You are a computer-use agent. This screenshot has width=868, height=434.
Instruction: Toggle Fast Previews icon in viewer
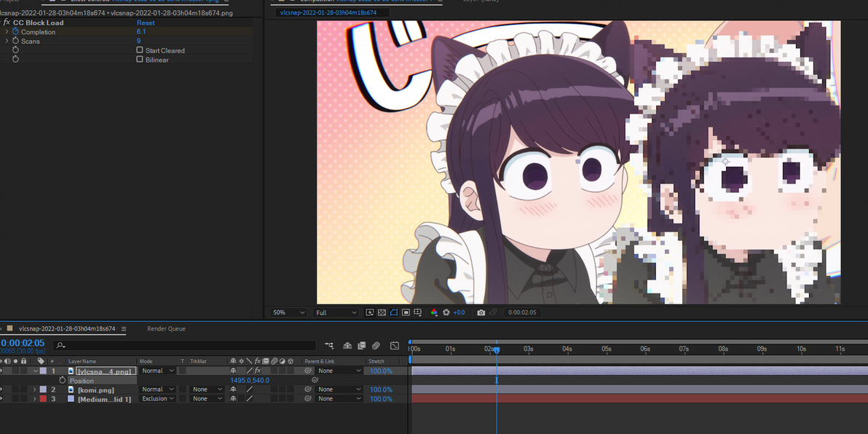370,313
